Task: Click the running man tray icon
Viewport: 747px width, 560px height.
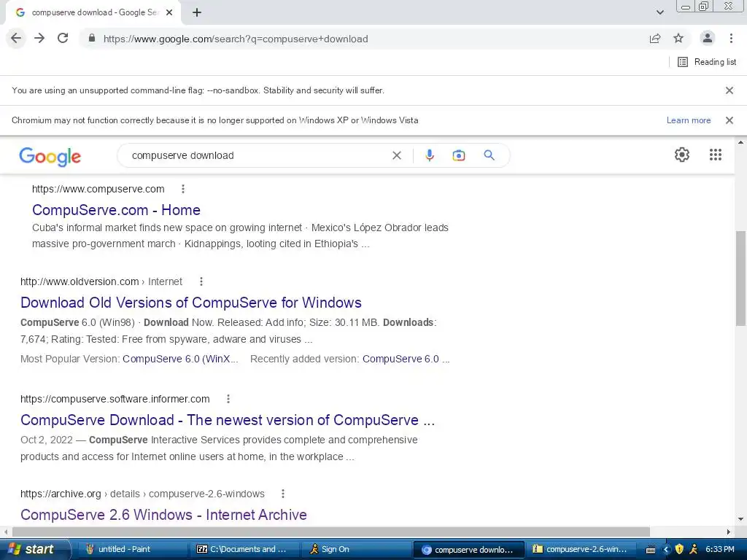Action: [x=694, y=550]
